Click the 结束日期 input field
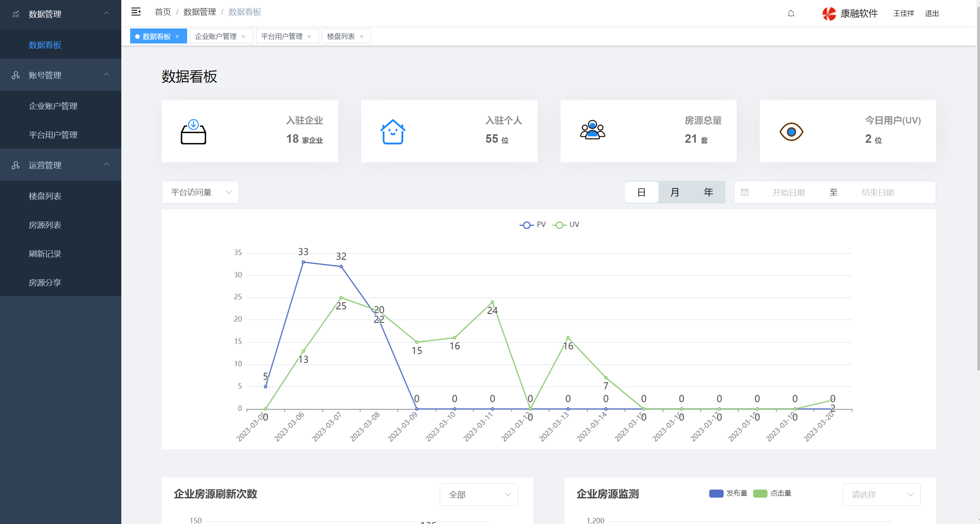This screenshot has width=980, height=524. pos(878,192)
